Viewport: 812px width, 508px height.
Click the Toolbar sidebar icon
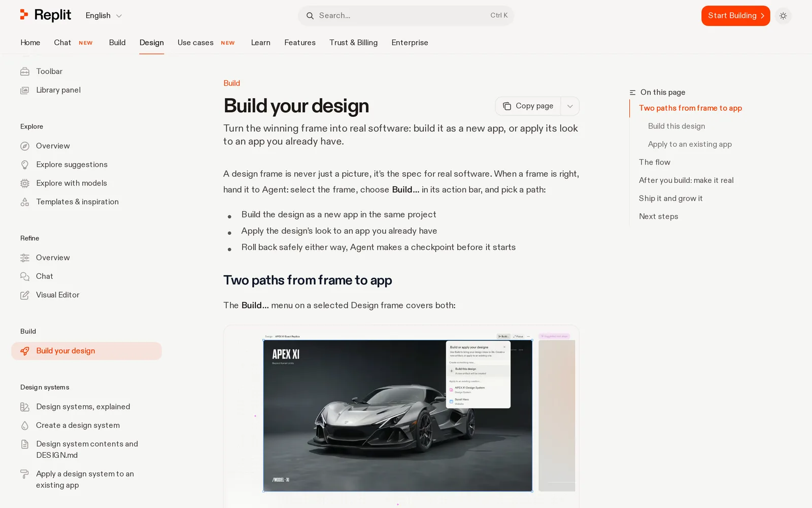click(25, 72)
